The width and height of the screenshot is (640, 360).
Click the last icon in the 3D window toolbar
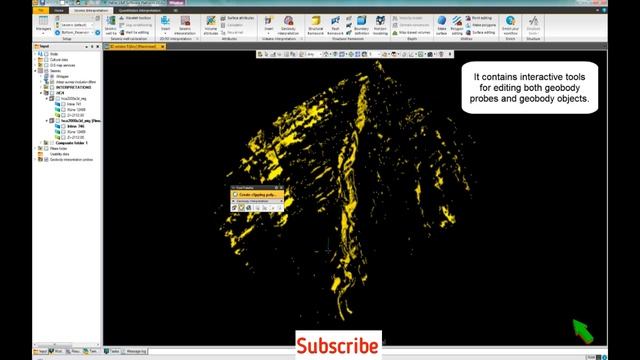tap(450, 54)
